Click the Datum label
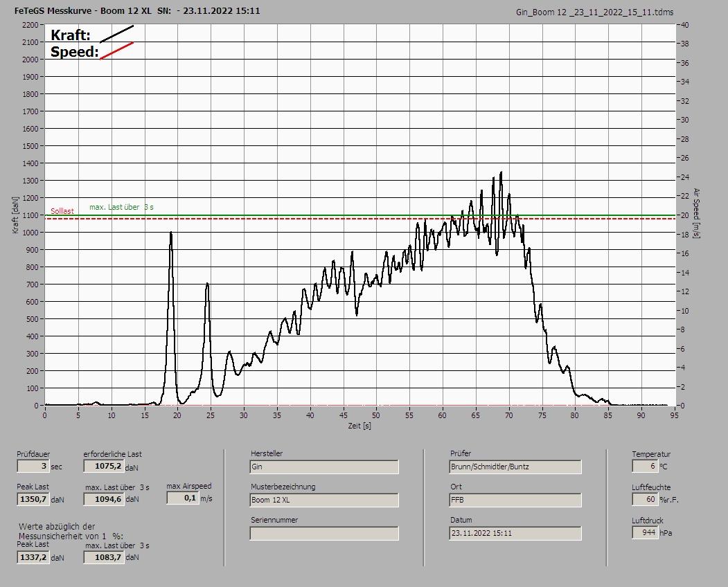Viewport: 728px width, 587px height. coord(461,520)
